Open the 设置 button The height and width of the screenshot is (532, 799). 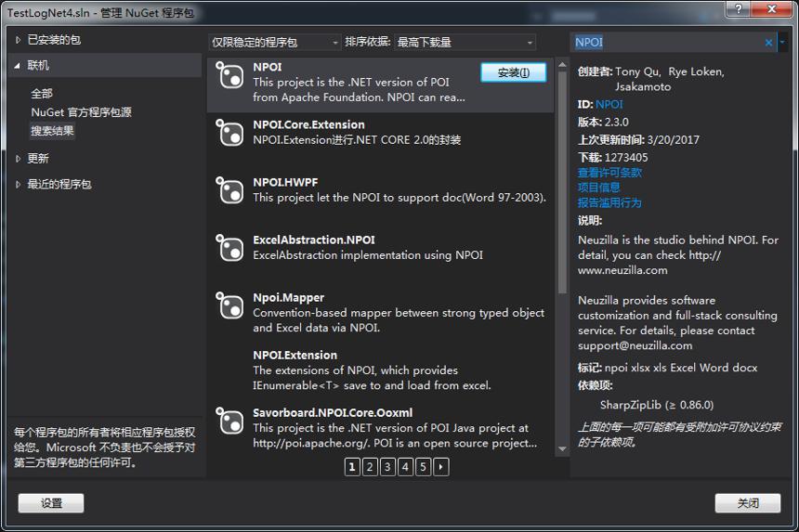[x=51, y=503]
